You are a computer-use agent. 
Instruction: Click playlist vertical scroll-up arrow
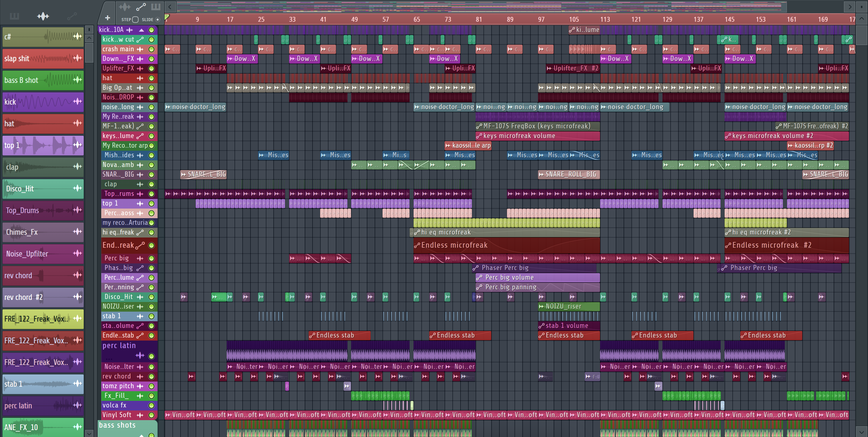(861, 18)
